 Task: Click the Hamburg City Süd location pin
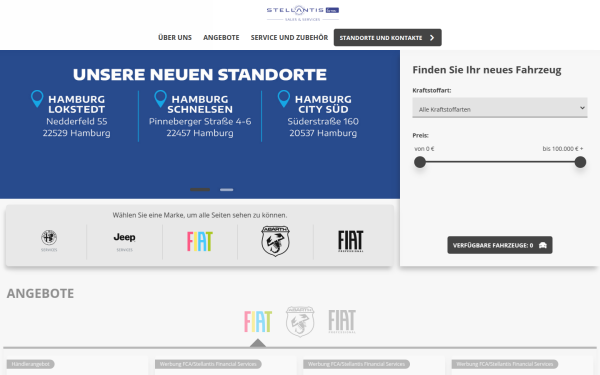pos(284,99)
